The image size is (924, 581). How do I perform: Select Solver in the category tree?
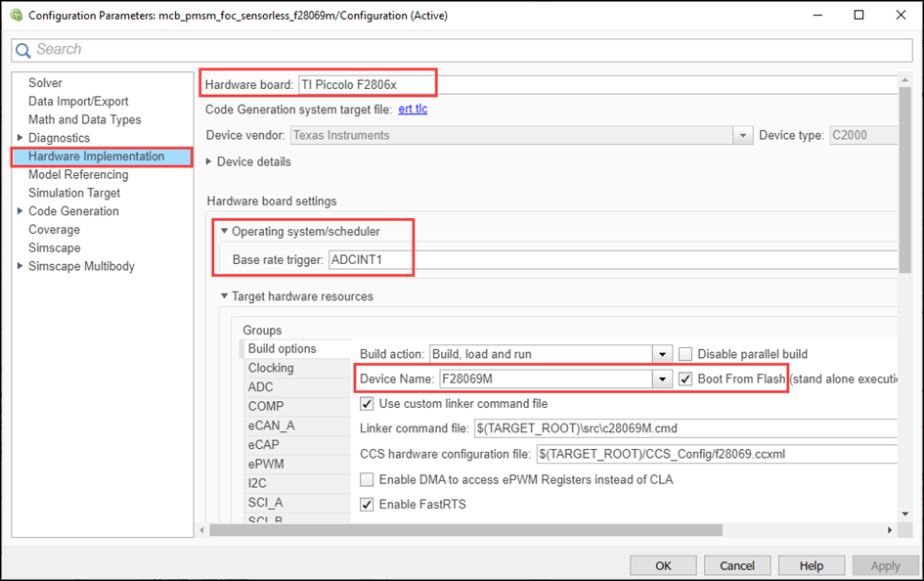[45, 83]
